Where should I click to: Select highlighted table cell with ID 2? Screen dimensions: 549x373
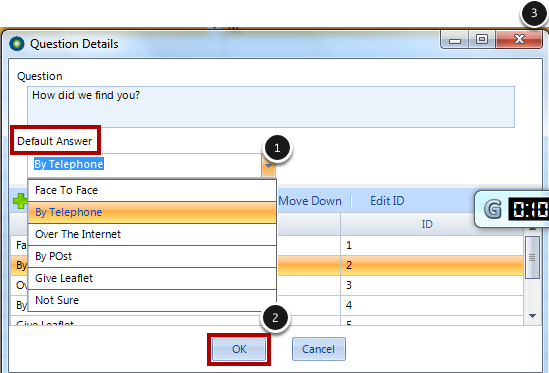coord(432,265)
